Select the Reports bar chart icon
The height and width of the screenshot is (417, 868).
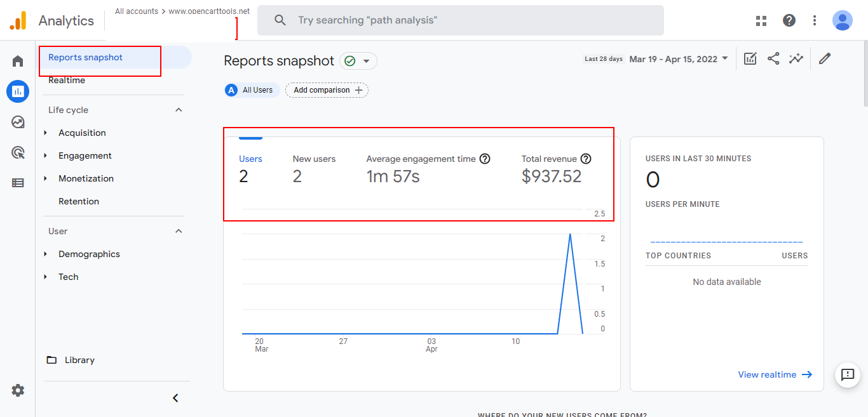[18, 91]
